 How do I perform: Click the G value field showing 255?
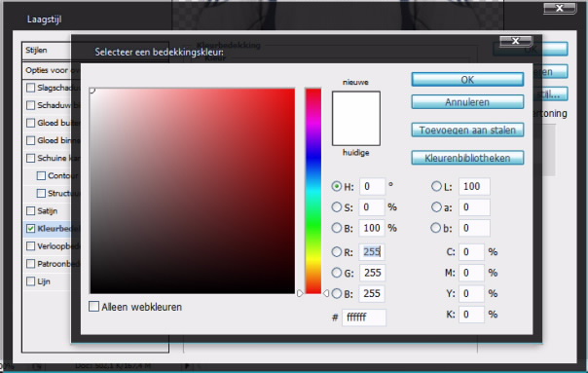(x=372, y=273)
